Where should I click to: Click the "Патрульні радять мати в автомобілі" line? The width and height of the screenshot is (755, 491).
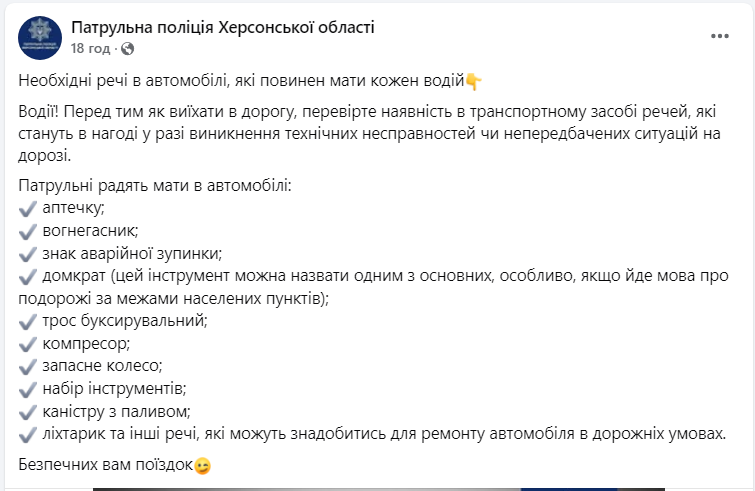[154, 185]
